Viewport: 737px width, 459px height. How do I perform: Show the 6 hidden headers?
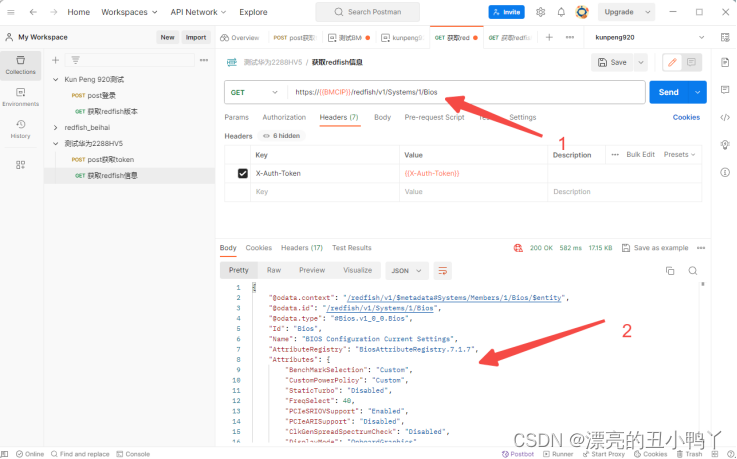pyautogui.click(x=280, y=136)
